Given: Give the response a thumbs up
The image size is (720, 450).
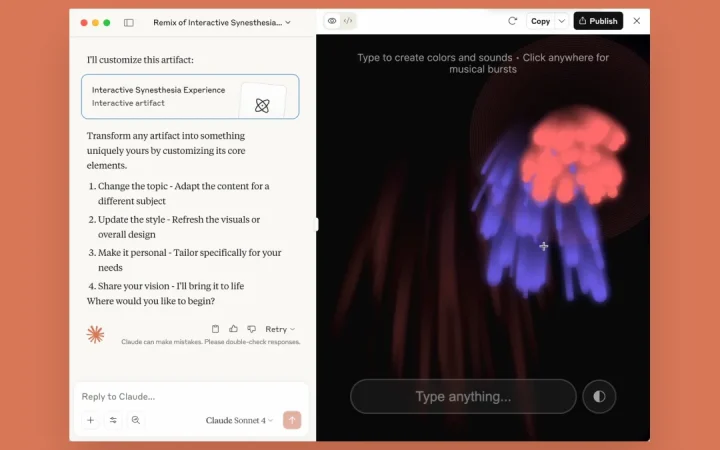Looking at the screenshot, I should click(x=233, y=329).
